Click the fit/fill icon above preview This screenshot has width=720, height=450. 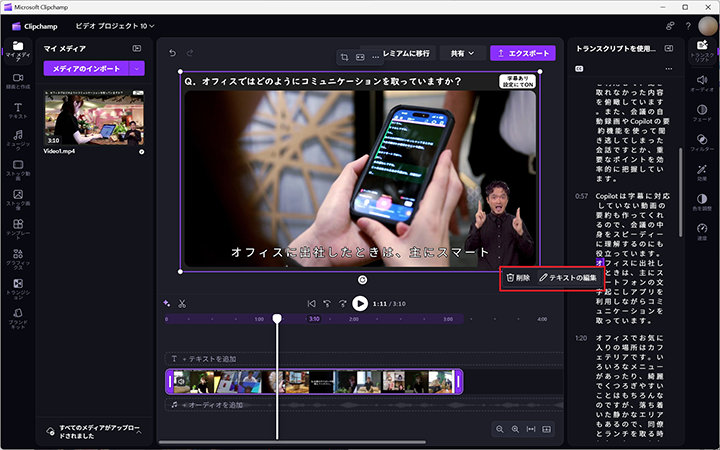pos(360,57)
